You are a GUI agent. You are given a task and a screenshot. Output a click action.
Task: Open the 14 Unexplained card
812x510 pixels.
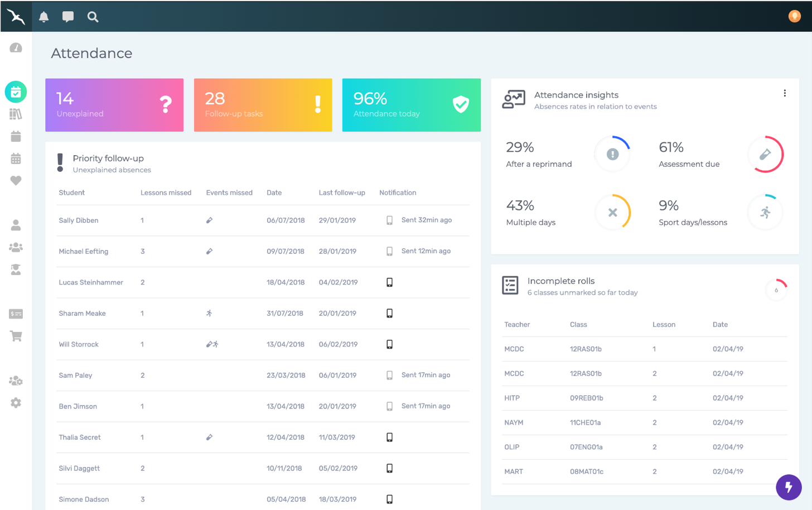click(114, 105)
